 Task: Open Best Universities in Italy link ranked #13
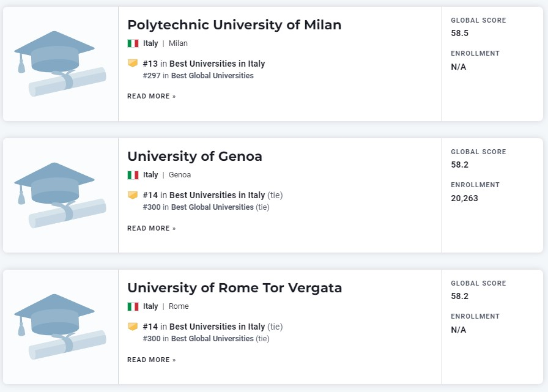tap(217, 64)
